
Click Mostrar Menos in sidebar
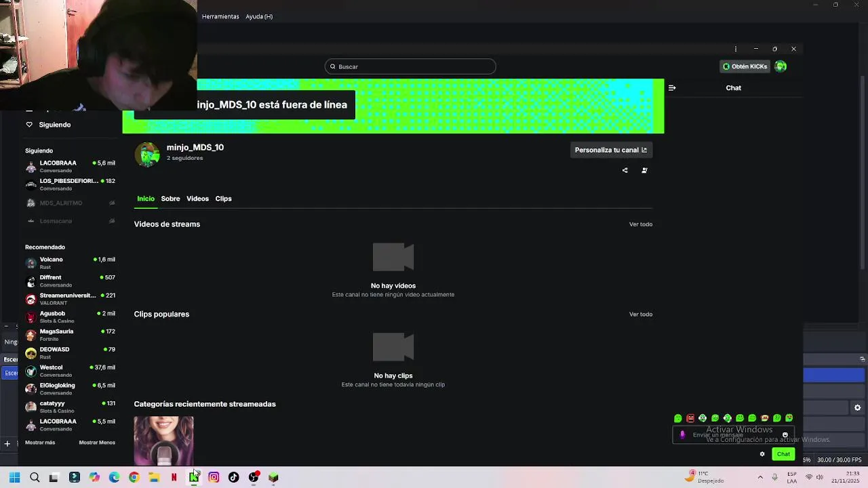click(97, 443)
